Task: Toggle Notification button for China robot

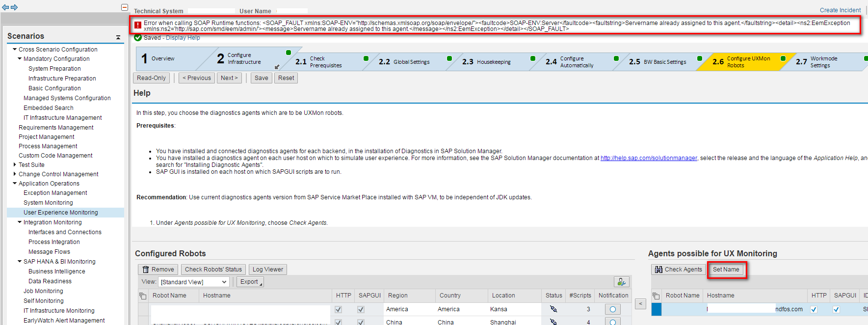Action: point(613,322)
